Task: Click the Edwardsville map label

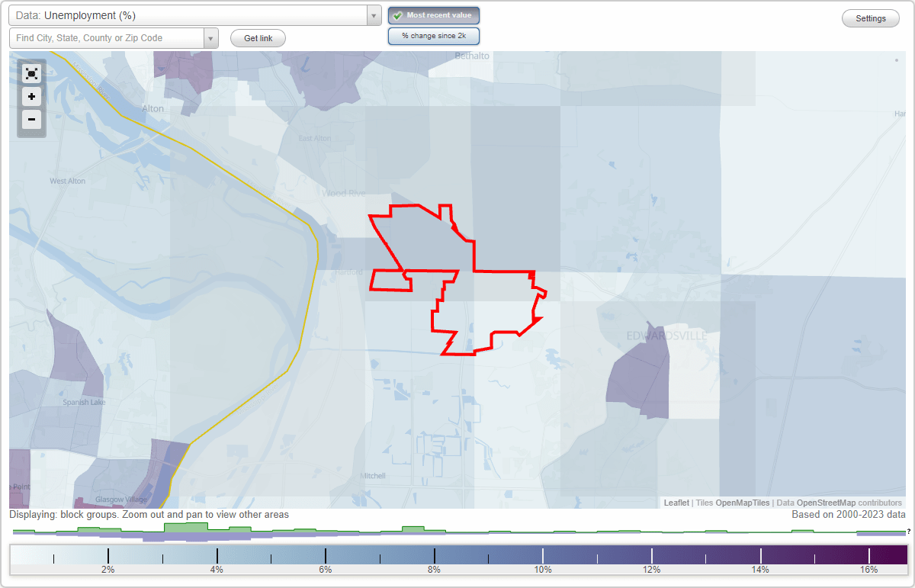Action: click(x=666, y=336)
